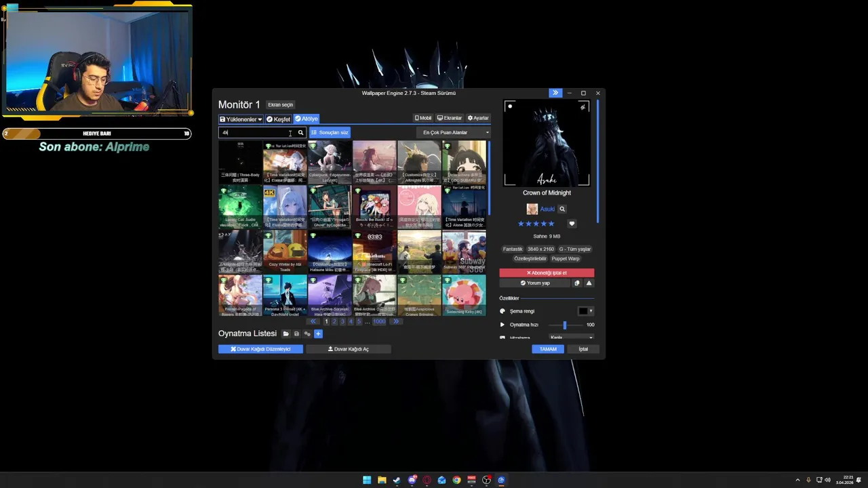Expand the En Çok Puan Alanlar sort dropdown
Image resolution: width=868 pixels, height=488 pixels.
[453, 133]
